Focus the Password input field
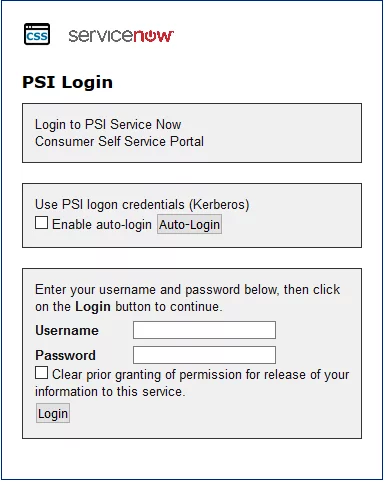The height and width of the screenshot is (482, 386). [204, 355]
